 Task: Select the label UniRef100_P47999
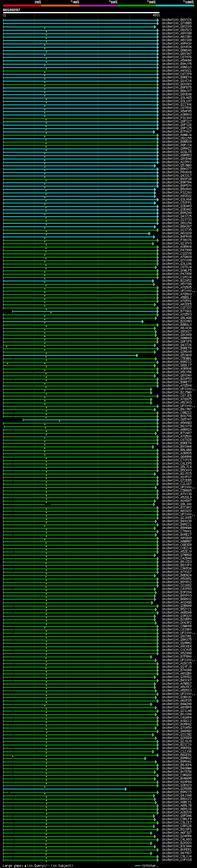click(x=177, y=250)
